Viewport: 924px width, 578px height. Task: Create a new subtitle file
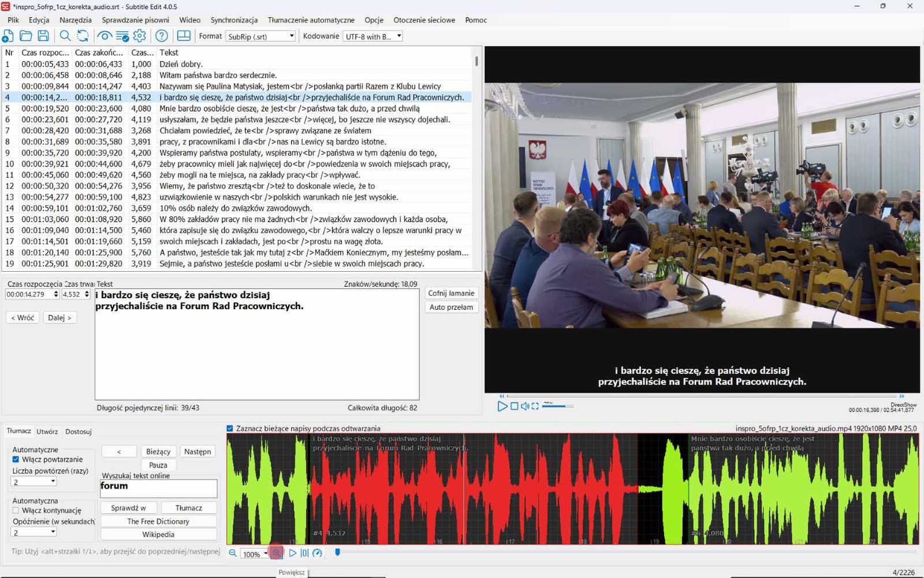(x=8, y=36)
